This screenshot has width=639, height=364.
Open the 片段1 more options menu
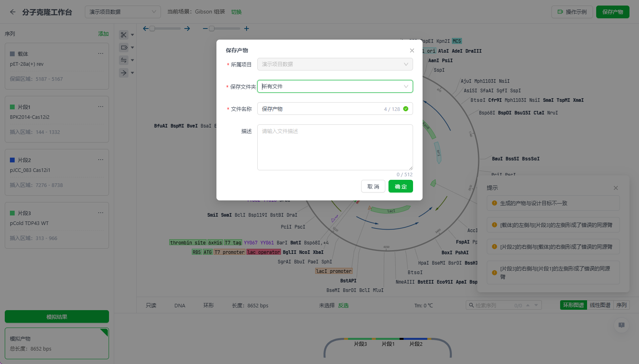[101, 107]
